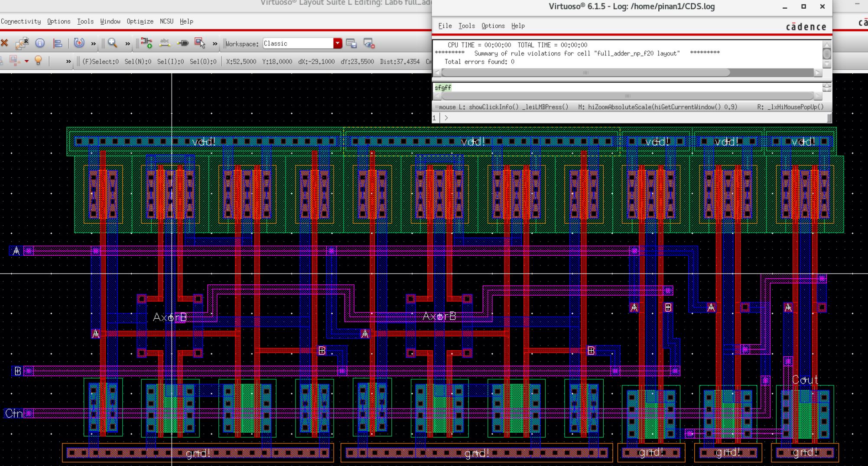Open the Connectivity menu in Layout window
Image resolution: width=868 pixels, height=466 pixels.
coord(20,21)
